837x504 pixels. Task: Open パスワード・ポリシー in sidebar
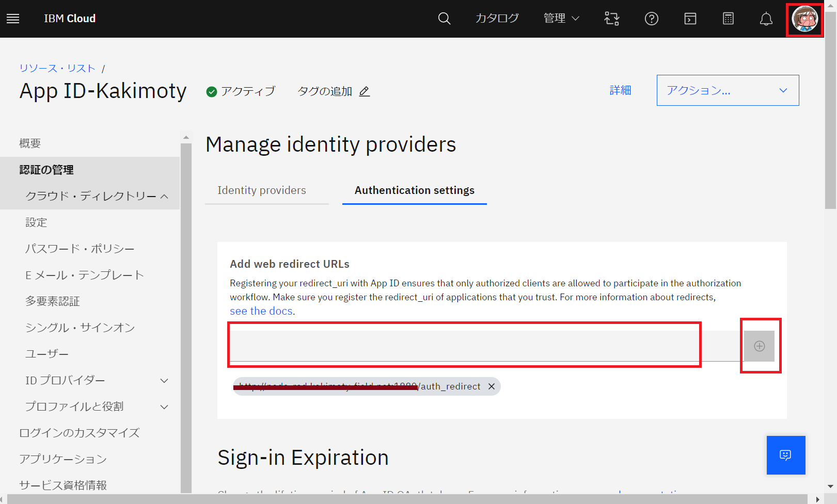80,249
